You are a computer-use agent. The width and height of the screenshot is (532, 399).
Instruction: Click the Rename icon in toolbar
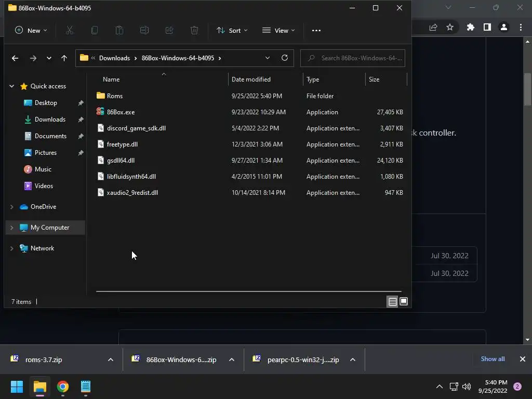tap(144, 30)
